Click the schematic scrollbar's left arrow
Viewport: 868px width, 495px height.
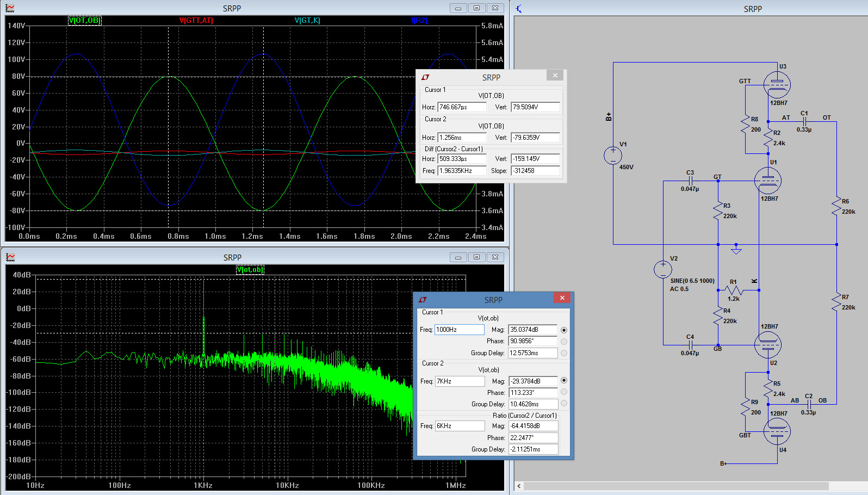pyautogui.click(x=519, y=486)
